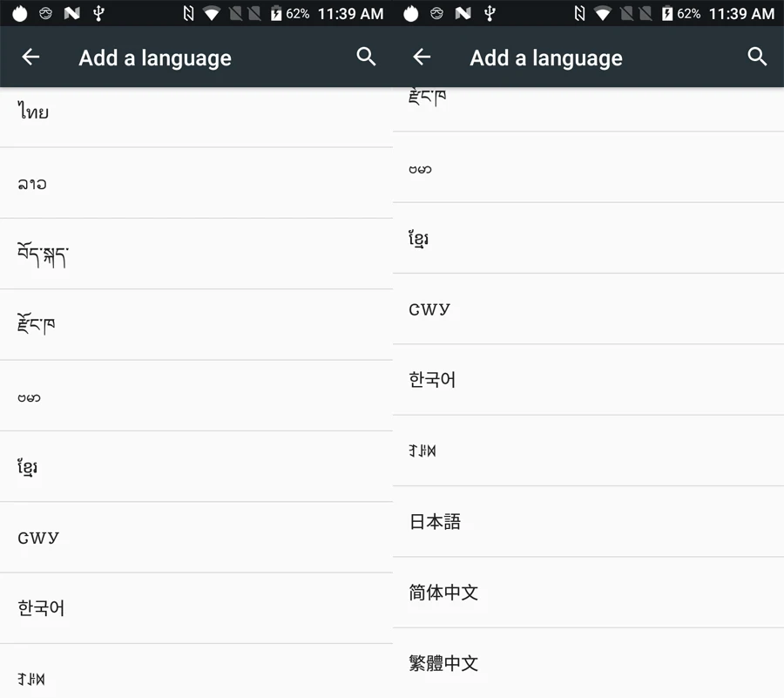
Task: Tap the back arrow in right screen
Action: click(422, 57)
